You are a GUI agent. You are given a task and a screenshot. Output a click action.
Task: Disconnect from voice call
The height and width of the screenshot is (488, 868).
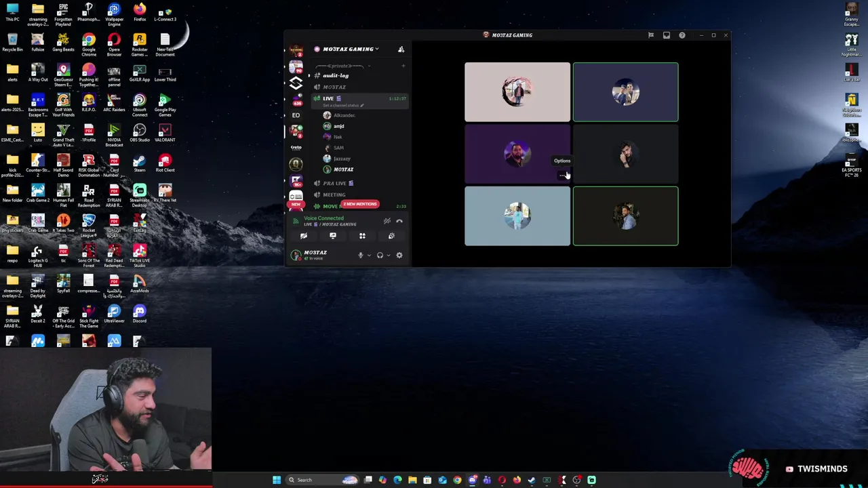coord(399,221)
